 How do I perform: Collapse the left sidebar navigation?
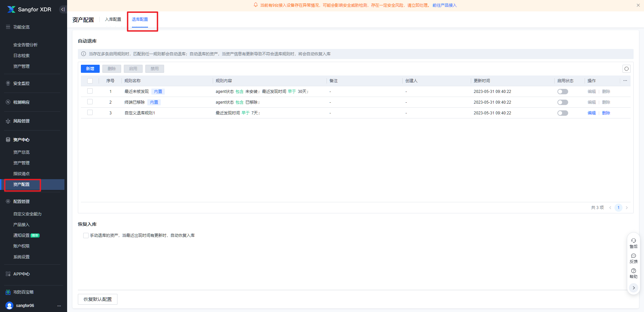pyautogui.click(x=63, y=9)
